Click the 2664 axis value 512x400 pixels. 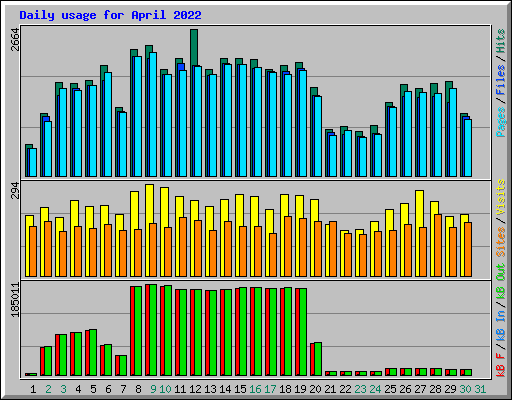coord(15,39)
